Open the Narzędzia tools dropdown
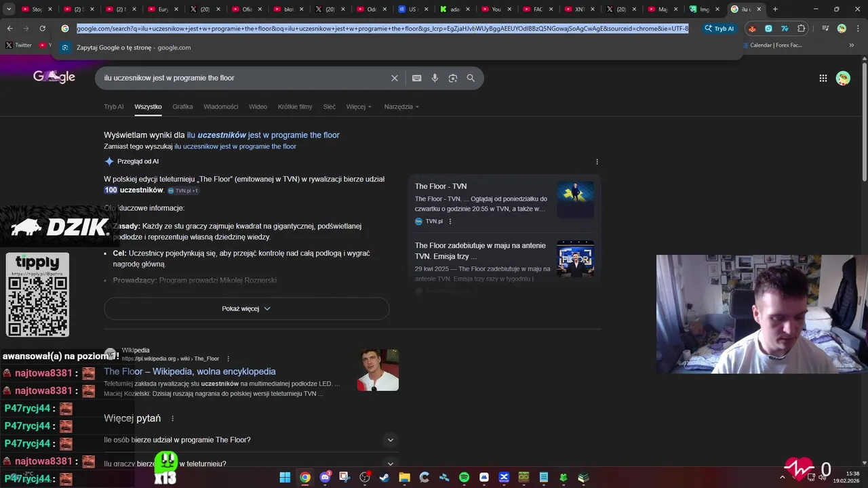Screen dimensions: 868x488 401,106
